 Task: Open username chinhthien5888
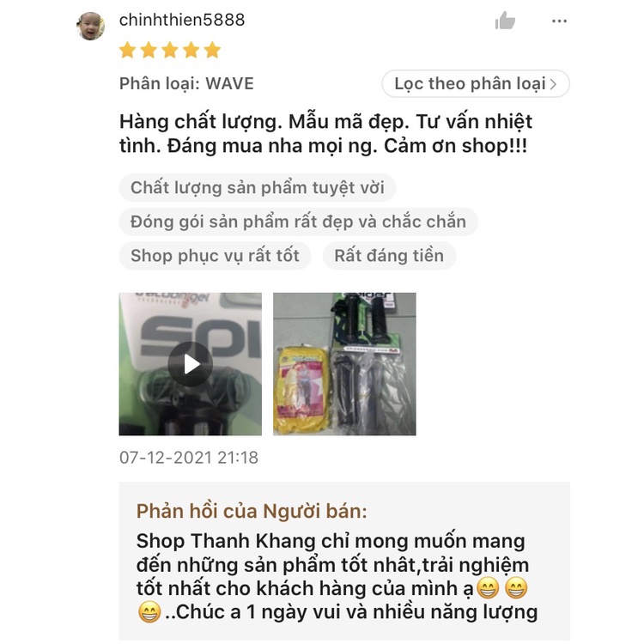pyautogui.click(x=182, y=20)
